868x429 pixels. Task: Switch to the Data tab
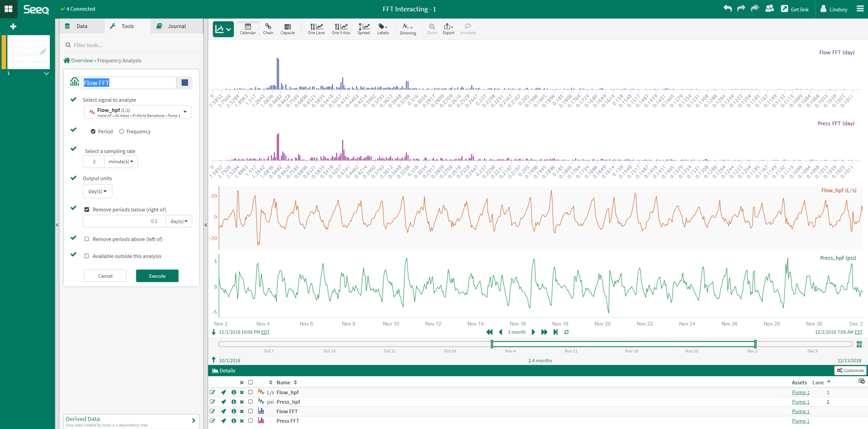coord(82,26)
